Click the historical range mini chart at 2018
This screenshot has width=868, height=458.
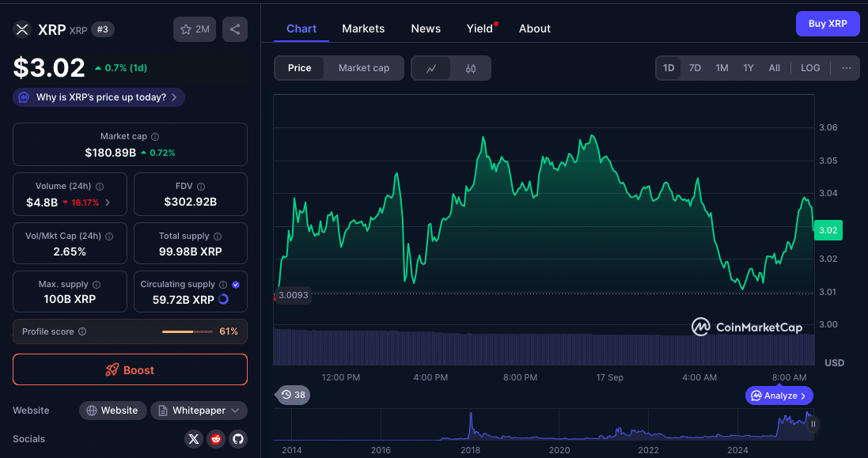click(x=471, y=424)
